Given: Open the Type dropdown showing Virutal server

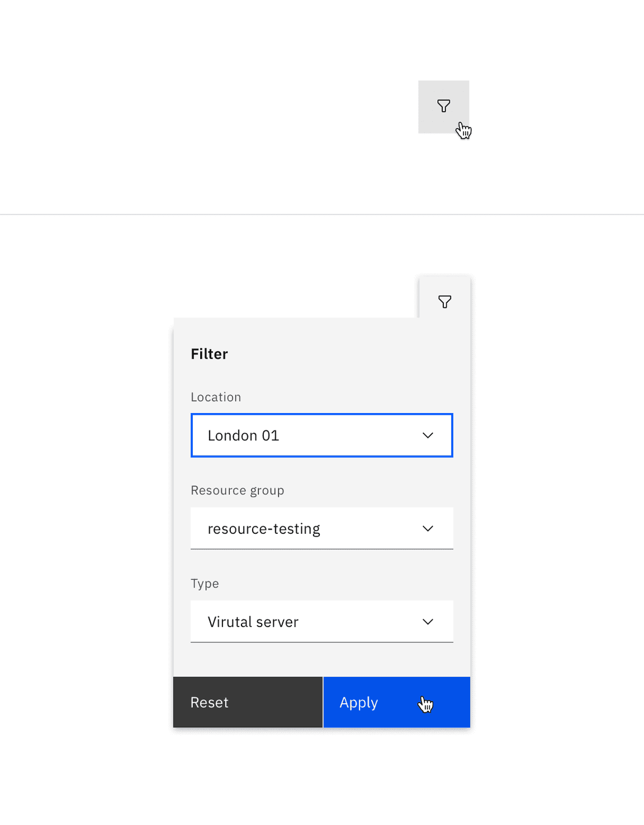Looking at the screenshot, I should click(x=321, y=622).
